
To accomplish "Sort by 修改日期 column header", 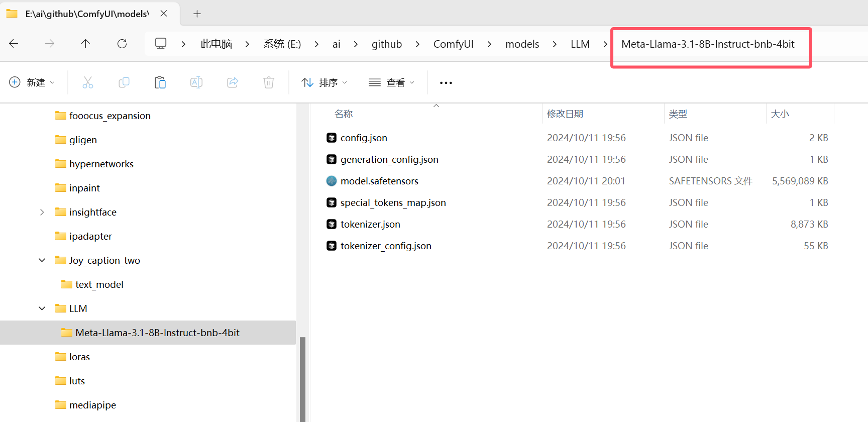I will (565, 114).
